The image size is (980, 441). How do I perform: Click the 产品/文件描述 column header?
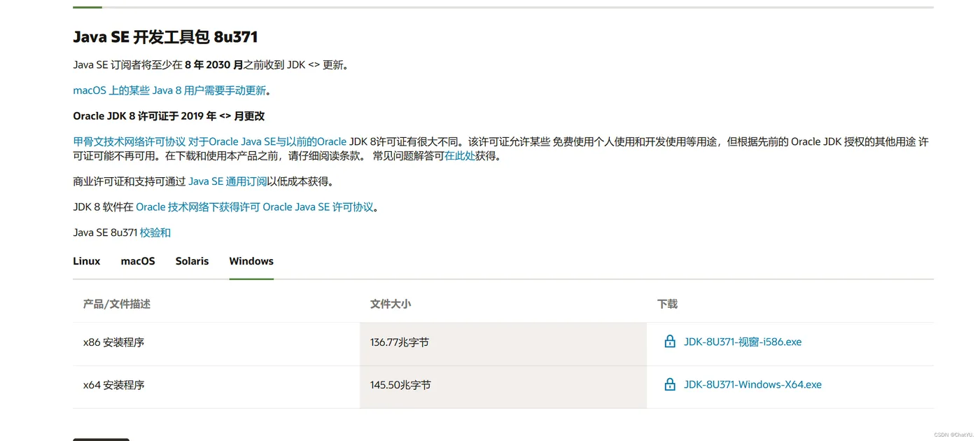click(117, 304)
